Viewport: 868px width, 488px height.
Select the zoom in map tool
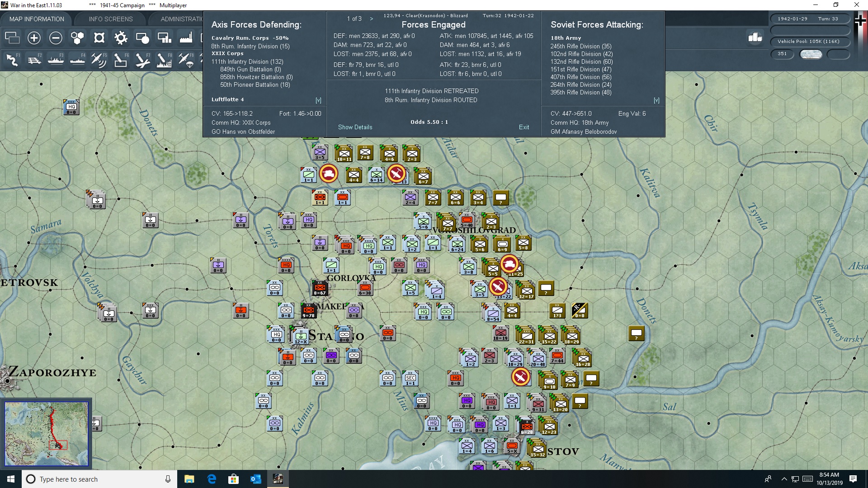(34, 38)
